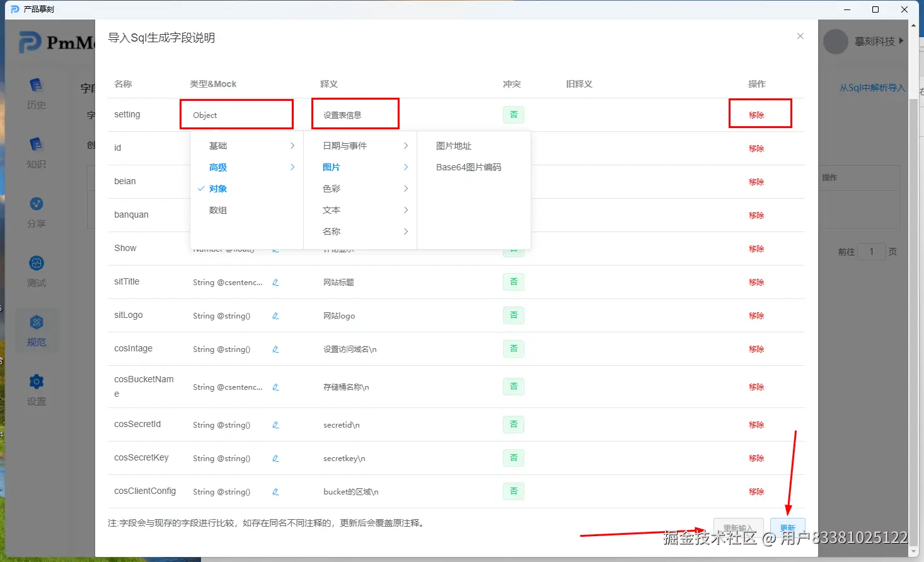Click the 重新输入 re-enter button
Screen dimensions: 924x562
739,528
